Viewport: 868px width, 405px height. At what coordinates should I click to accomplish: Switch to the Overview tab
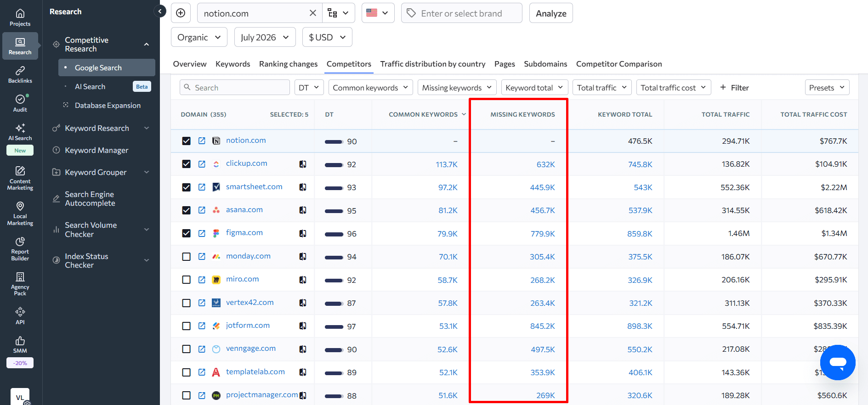(x=190, y=64)
